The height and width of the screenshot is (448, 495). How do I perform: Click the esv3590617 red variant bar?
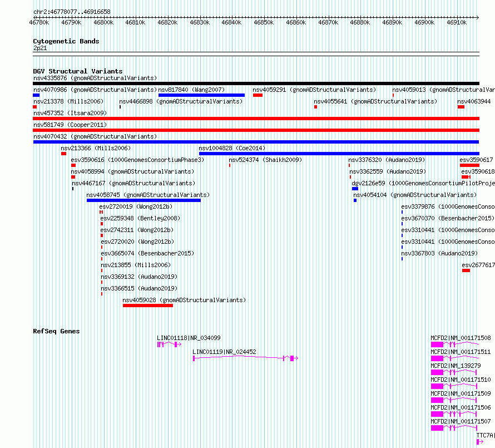[x=469, y=165]
